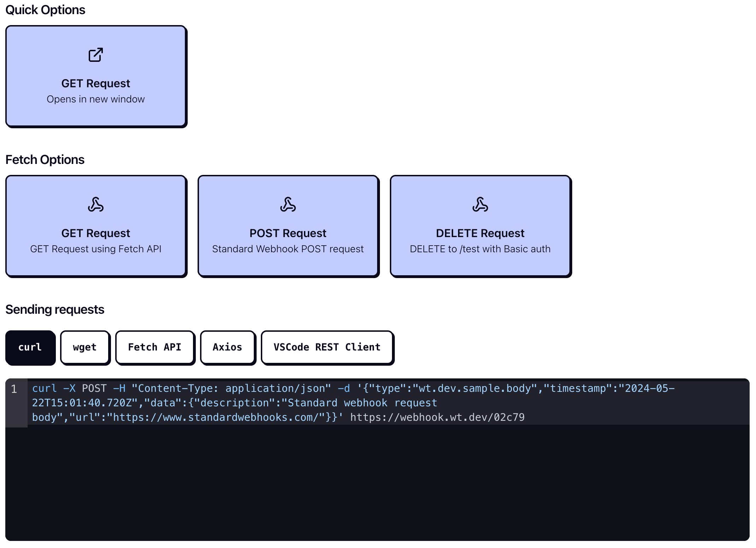This screenshot has height=548, width=756.
Task: Click the webhook.wt.dev/02c79 URL in code
Action: click(x=438, y=418)
